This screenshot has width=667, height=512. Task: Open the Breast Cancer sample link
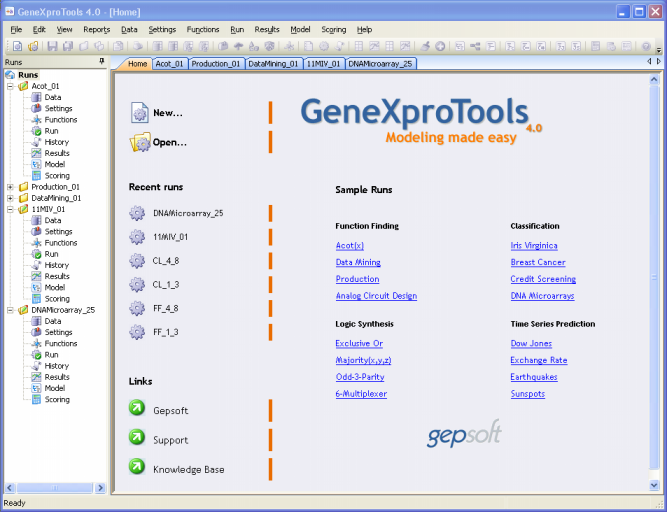(538, 262)
